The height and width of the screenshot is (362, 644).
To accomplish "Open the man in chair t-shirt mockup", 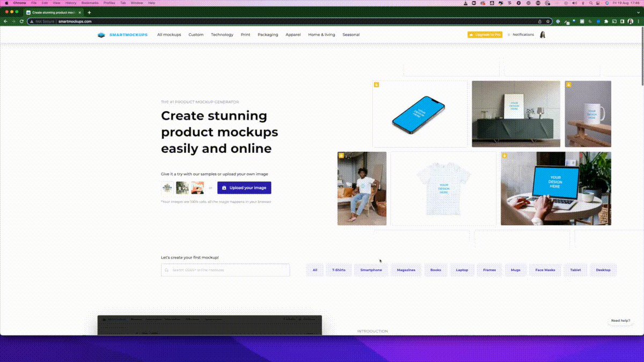I will 362,188.
